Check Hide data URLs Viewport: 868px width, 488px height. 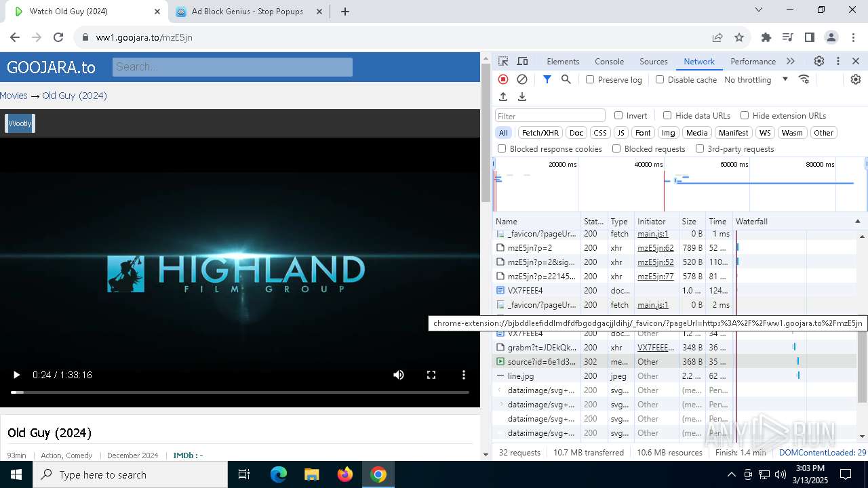click(x=667, y=115)
